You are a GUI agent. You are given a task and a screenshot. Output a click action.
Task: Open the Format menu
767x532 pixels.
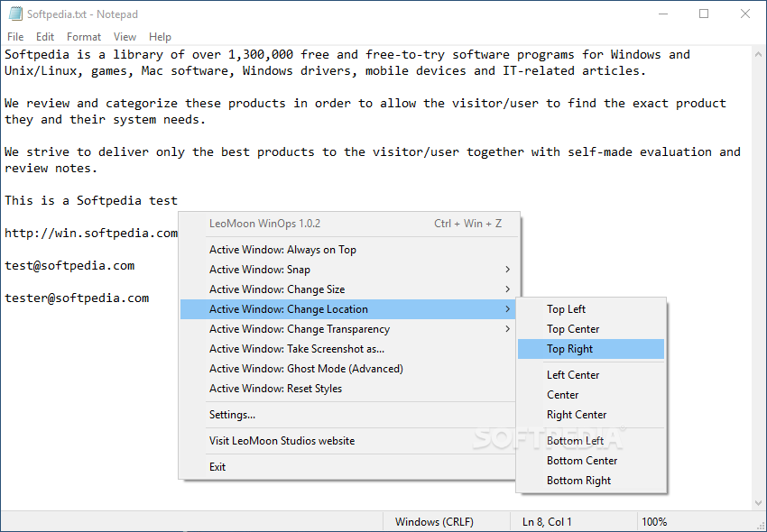coord(84,37)
